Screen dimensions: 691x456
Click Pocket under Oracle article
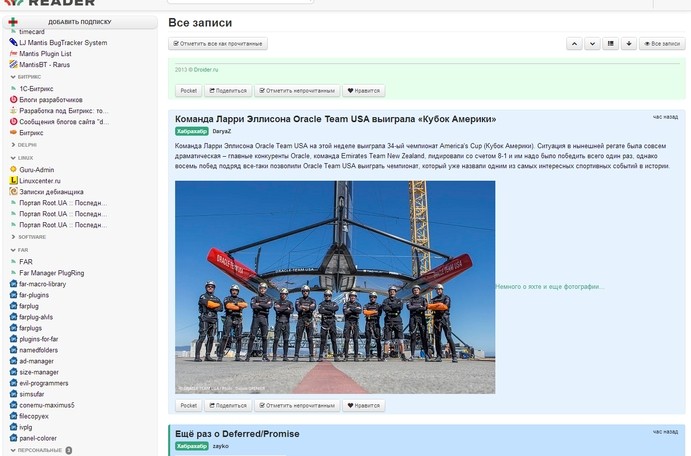coord(189,405)
